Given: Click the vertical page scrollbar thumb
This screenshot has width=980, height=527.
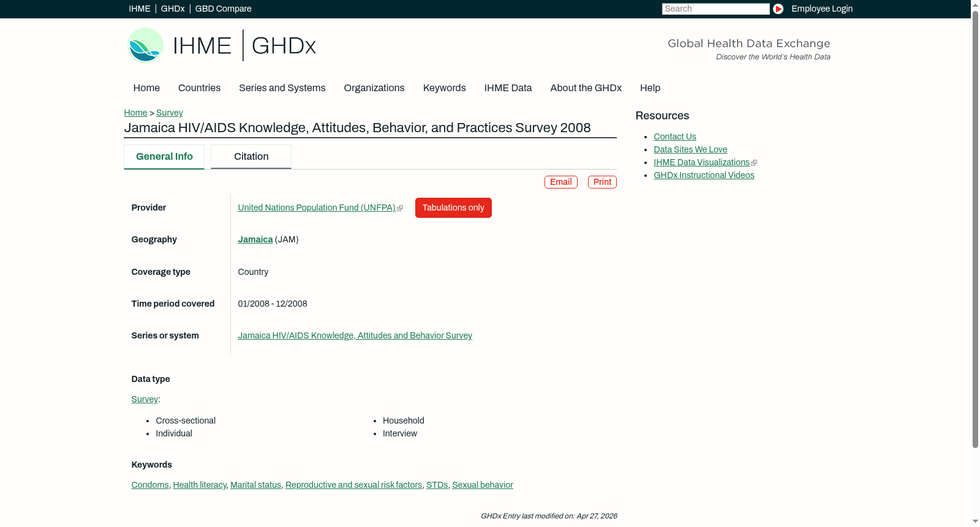Looking at the screenshot, I should [x=975, y=229].
